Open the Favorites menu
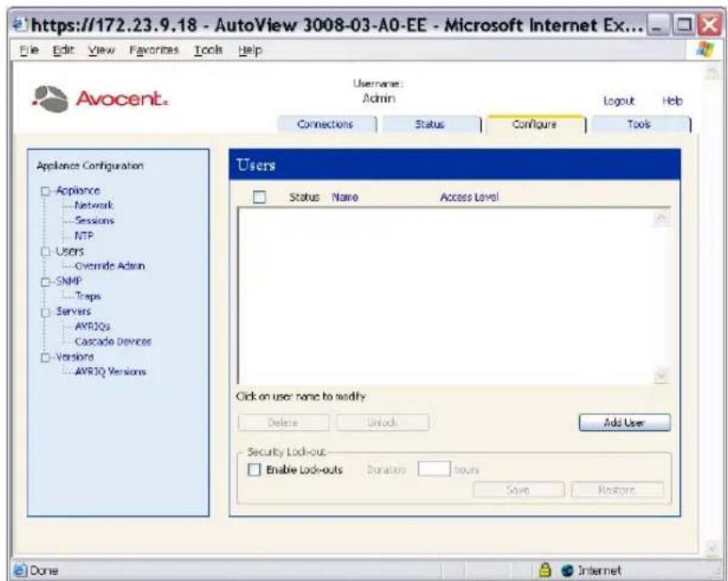 coord(154,50)
